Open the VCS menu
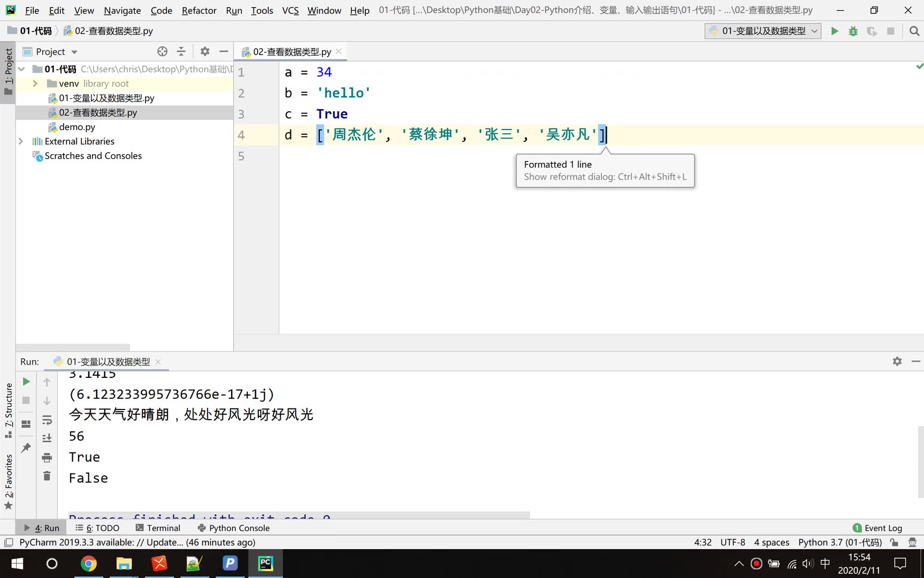924x578 pixels. click(290, 10)
